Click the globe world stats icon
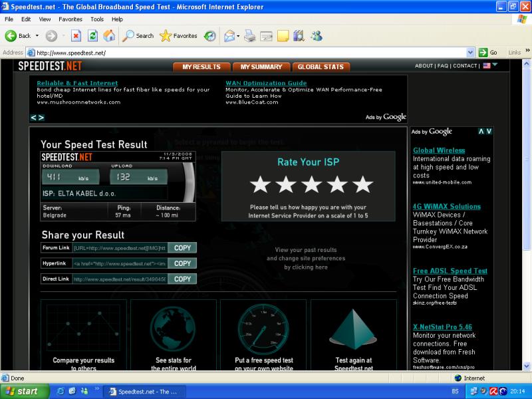This screenshot has width=532, height=399. [173, 328]
